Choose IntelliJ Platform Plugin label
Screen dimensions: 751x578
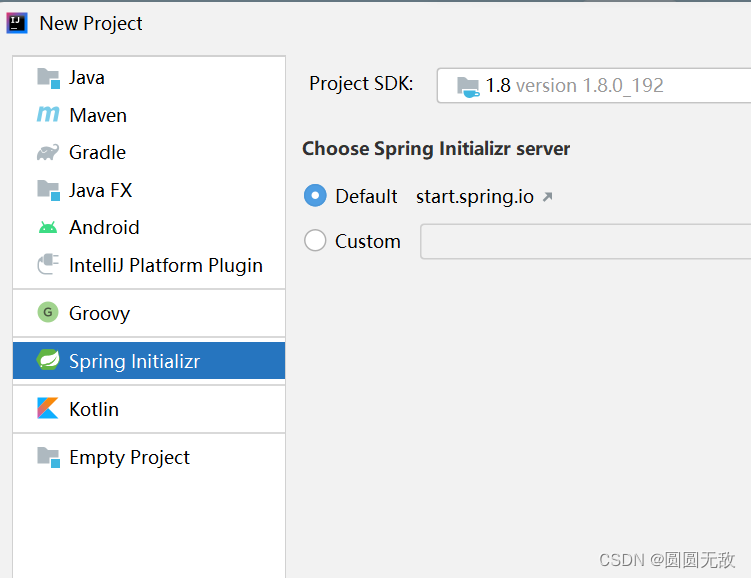[x=166, y=265]
